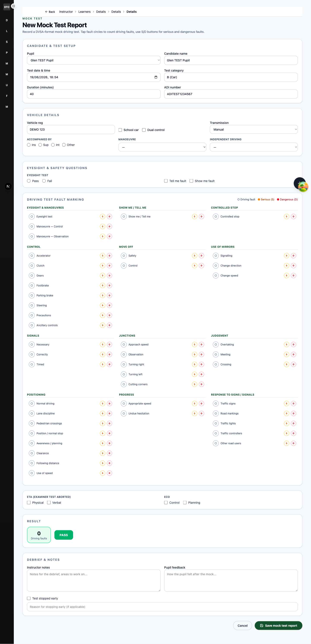The height and width of the screenshot is (644, 311).
Task: Enable the School car checkbox
Action: 120,130
